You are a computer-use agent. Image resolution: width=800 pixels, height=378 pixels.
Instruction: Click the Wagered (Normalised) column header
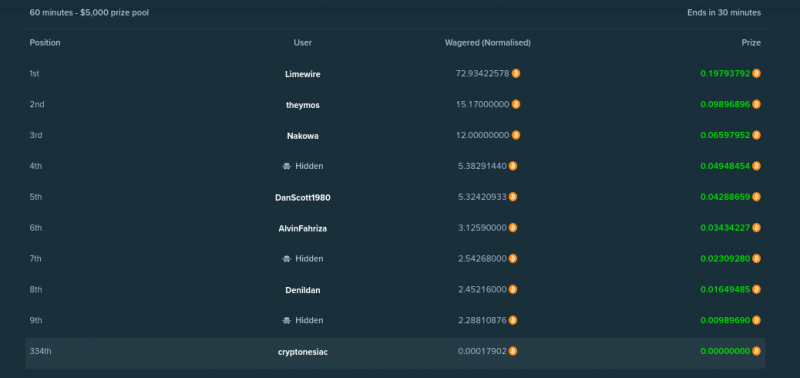(x=488, y=43)
